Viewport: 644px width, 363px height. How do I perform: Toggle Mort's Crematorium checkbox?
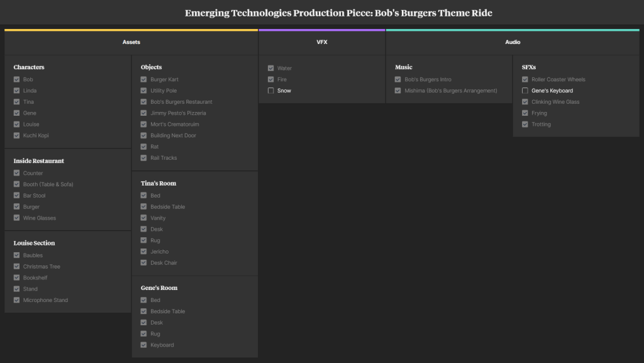click(144, 125)
